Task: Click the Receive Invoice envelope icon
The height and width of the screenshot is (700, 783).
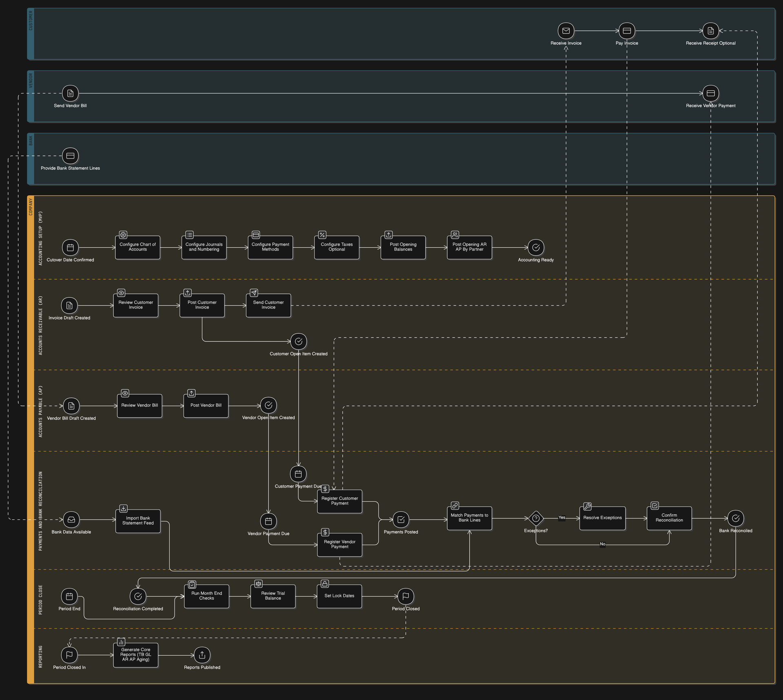Action: [566, 31]
